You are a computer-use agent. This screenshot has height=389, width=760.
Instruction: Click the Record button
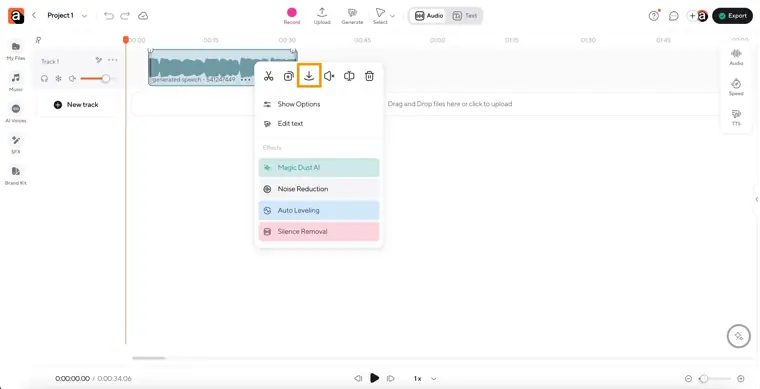click(292, 16)
